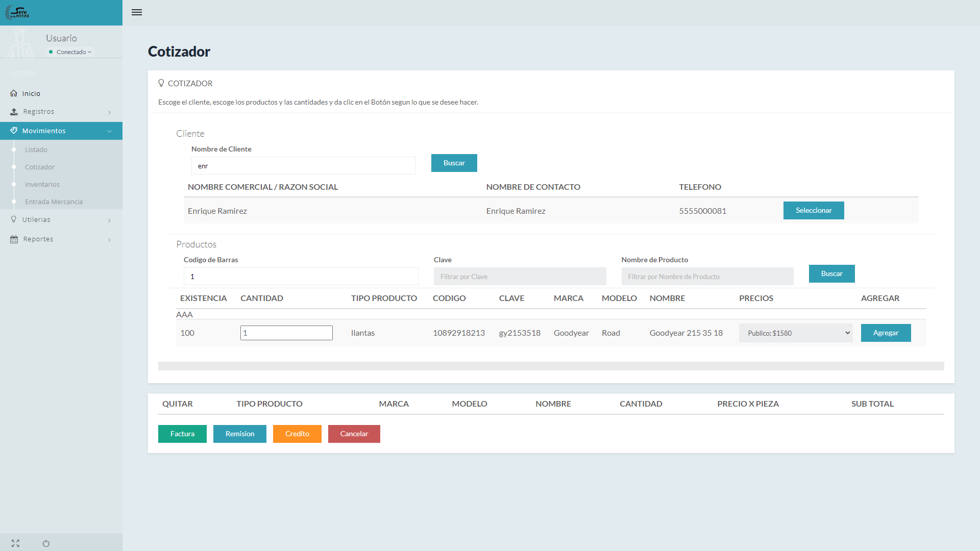
Task: Open the Conectado status dropdown
Action: coord(71,52)
